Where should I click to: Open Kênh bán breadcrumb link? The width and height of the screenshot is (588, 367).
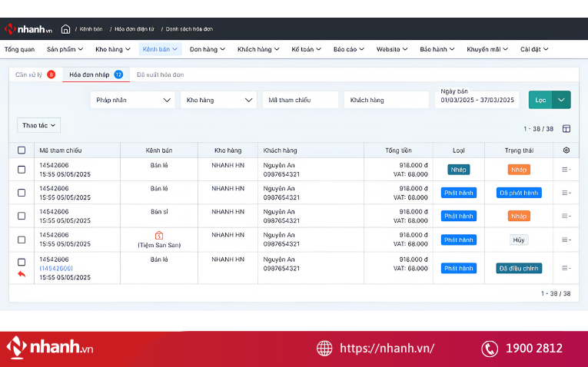91,29
